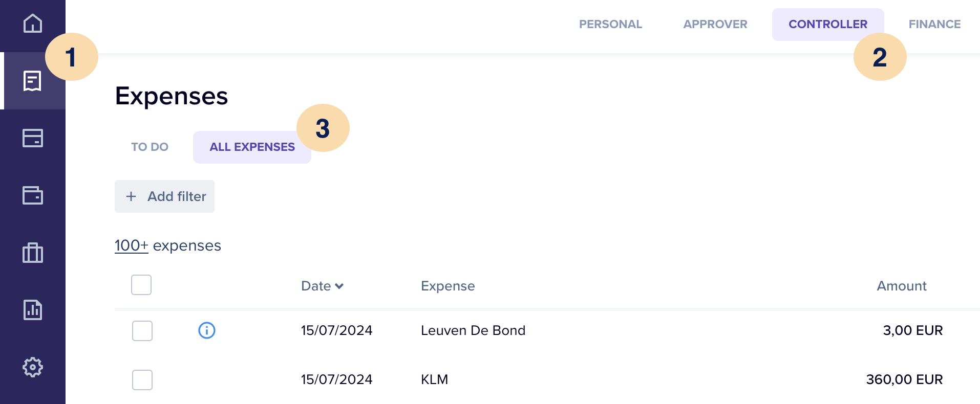Open the Home icon in sidebar
This screenshot has height=404, width=980.
(x=33, y=24)
